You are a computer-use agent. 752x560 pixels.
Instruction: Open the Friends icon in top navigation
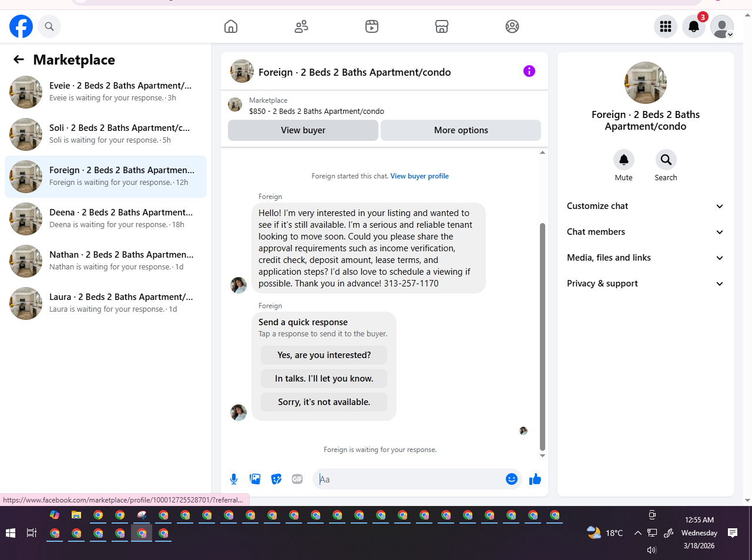(301, 26)
